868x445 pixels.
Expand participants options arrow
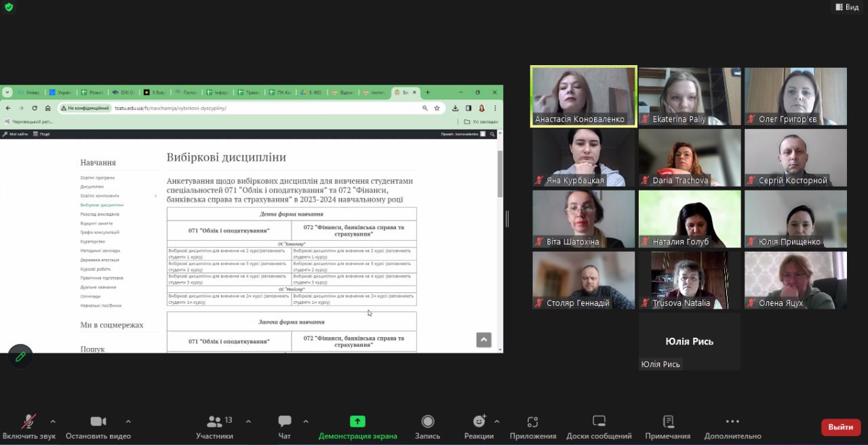248,421
